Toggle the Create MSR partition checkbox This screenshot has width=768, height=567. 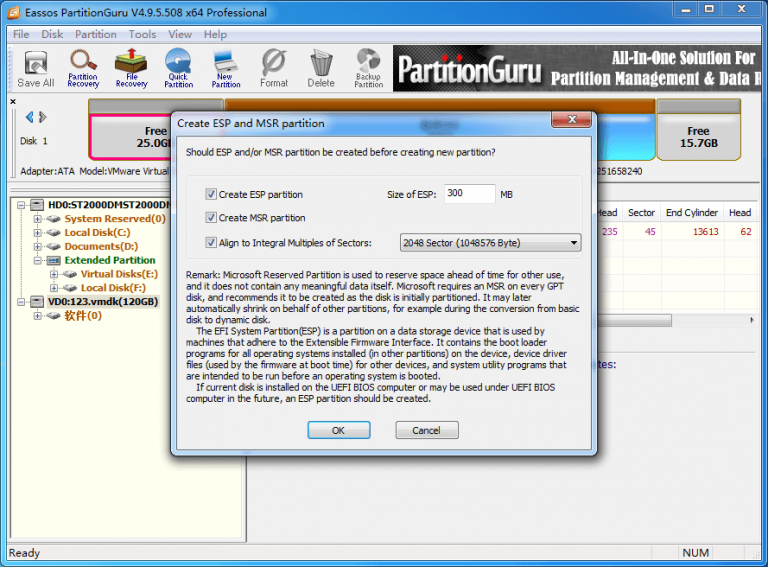[211, 218]
